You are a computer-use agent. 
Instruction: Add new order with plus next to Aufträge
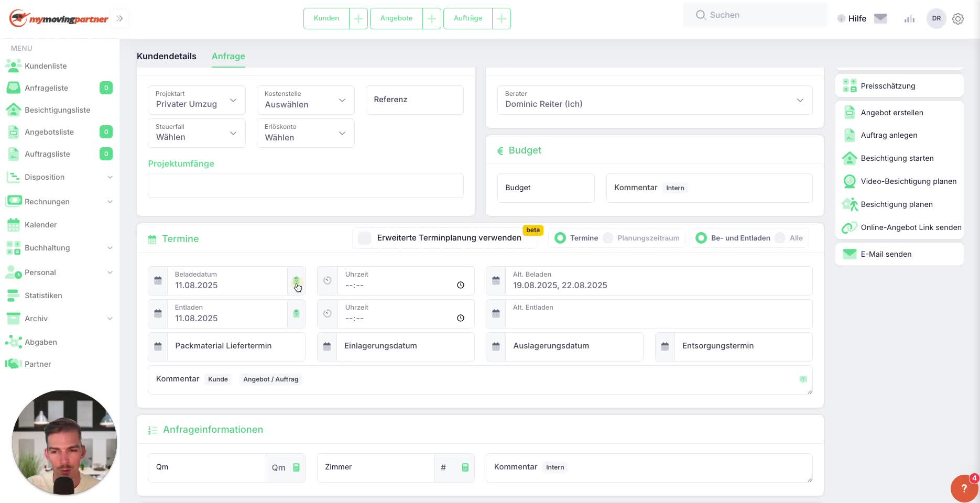point(502,18)
